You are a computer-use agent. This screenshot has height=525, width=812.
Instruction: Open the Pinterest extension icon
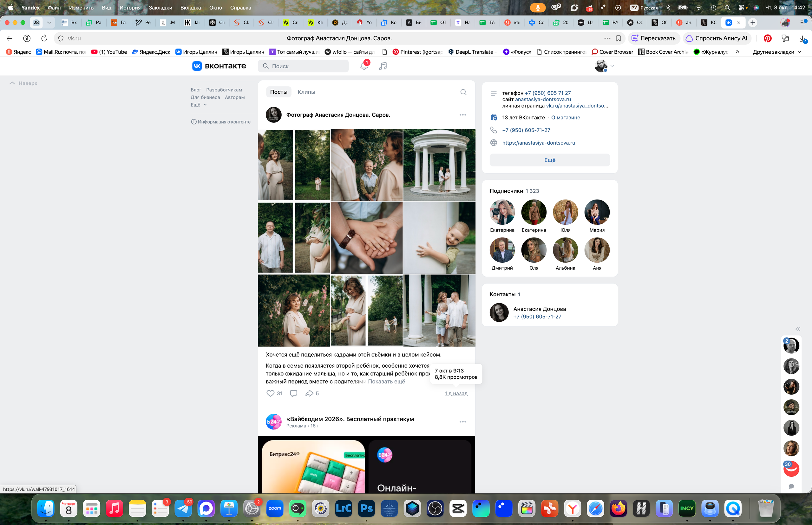[767, 38]
